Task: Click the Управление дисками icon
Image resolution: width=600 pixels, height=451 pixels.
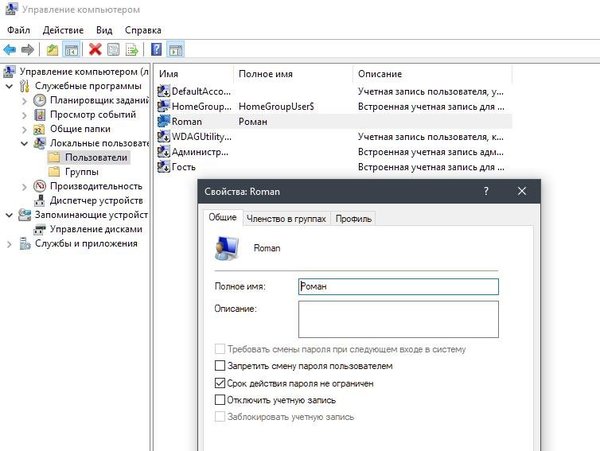Action: (x=39, y=229)
